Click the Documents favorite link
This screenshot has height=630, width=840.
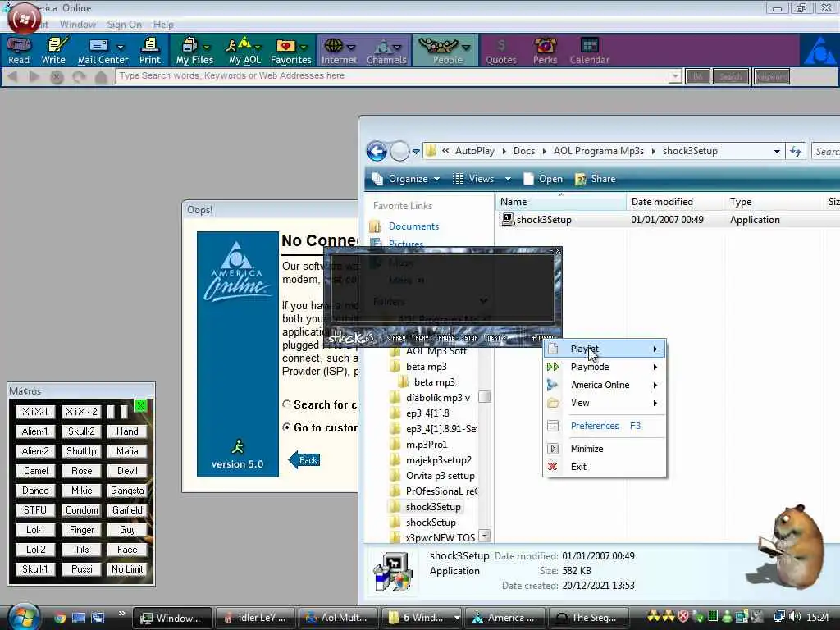tap(413, 226)
